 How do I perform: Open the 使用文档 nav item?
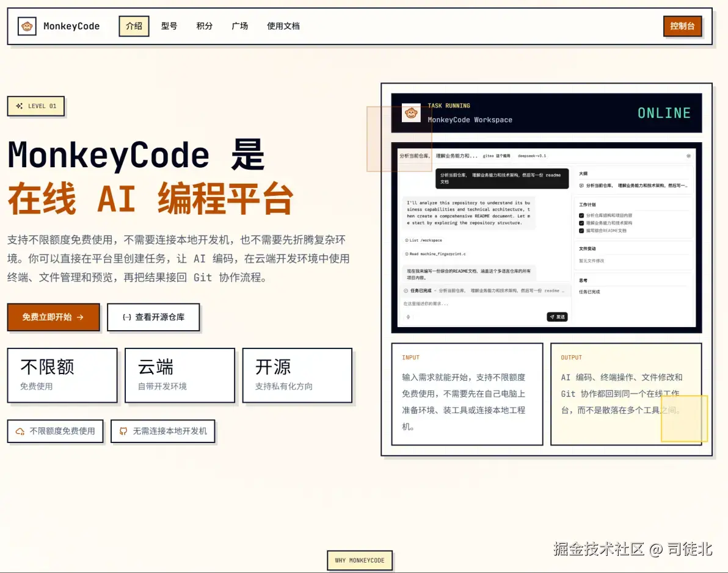(283, 26)
